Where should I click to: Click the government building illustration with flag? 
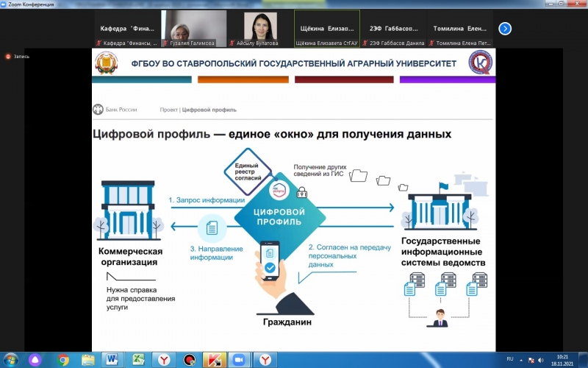click(x=440, y=207)
